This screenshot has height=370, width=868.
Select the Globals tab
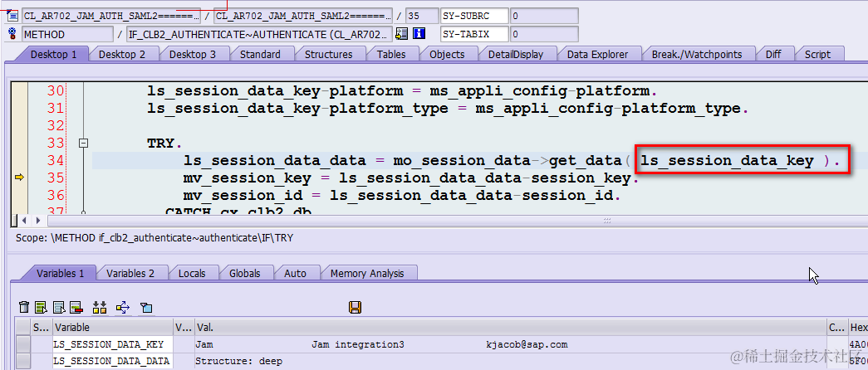245,273
